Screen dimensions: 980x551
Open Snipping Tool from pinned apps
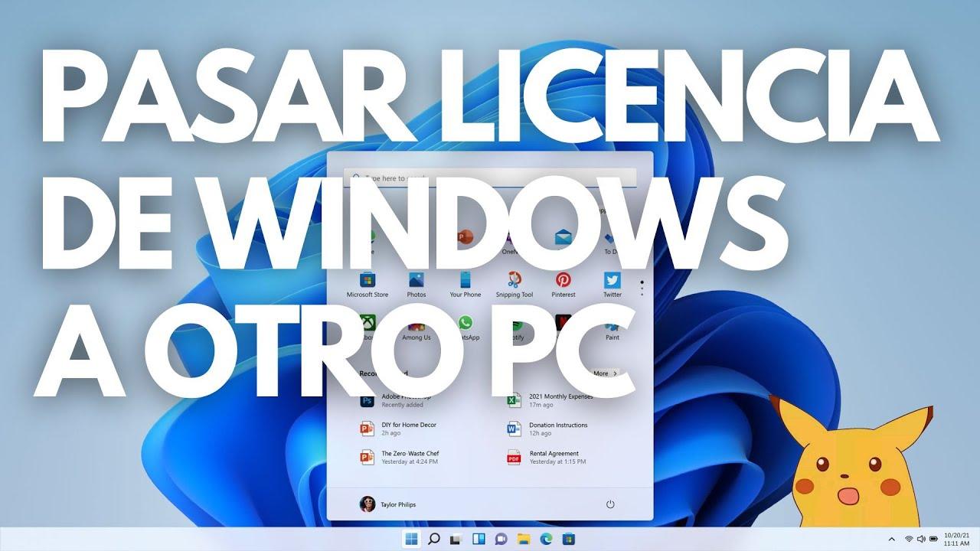(514, 282)
